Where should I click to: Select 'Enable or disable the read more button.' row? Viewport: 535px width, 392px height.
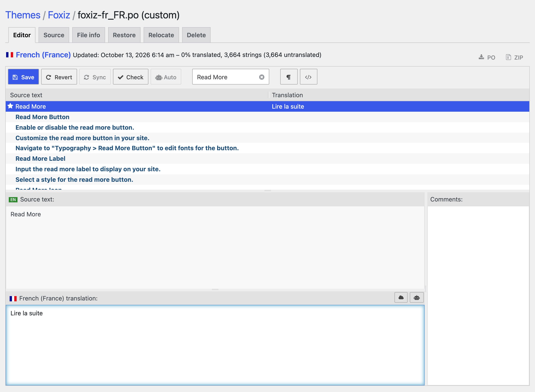[267, 127]
